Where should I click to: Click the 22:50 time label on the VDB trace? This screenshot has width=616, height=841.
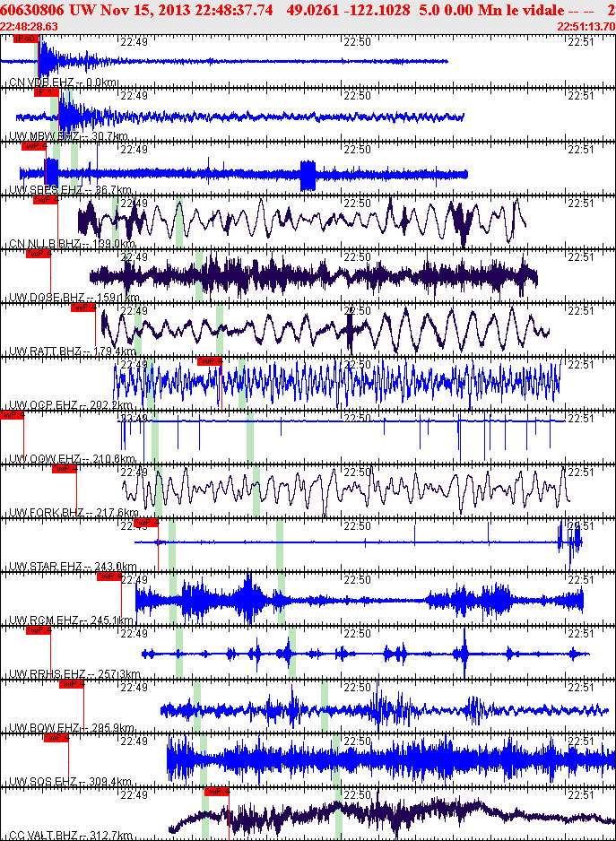[358, 41]
